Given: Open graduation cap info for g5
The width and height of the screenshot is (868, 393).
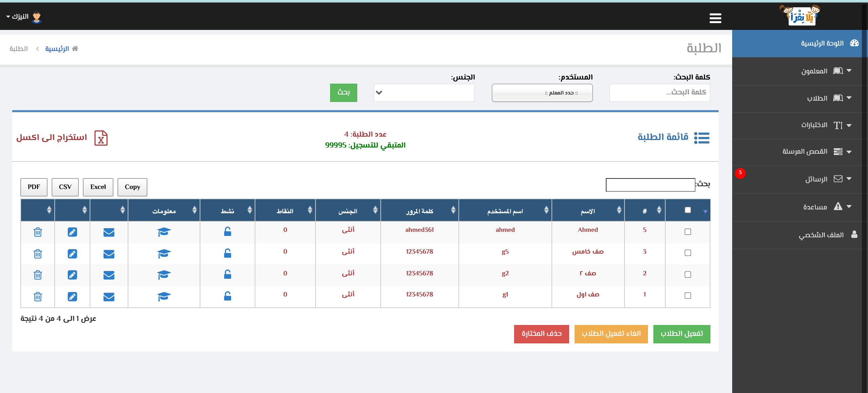Looking at the screenshot, I should pos(164,254).
